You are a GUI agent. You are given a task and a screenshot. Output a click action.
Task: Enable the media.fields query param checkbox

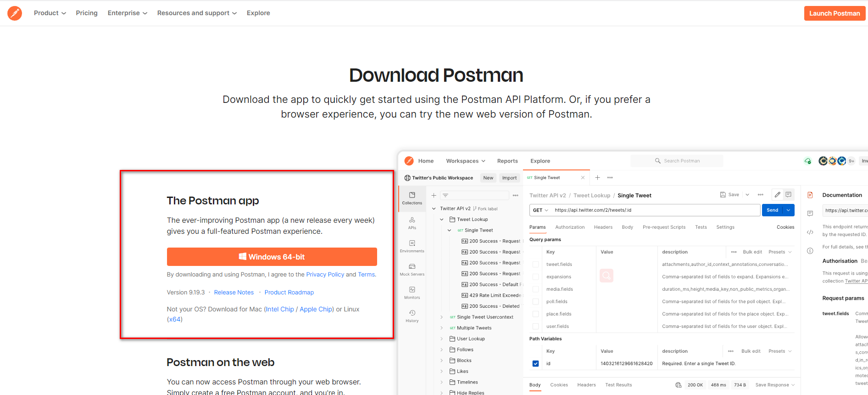point(535,289)
